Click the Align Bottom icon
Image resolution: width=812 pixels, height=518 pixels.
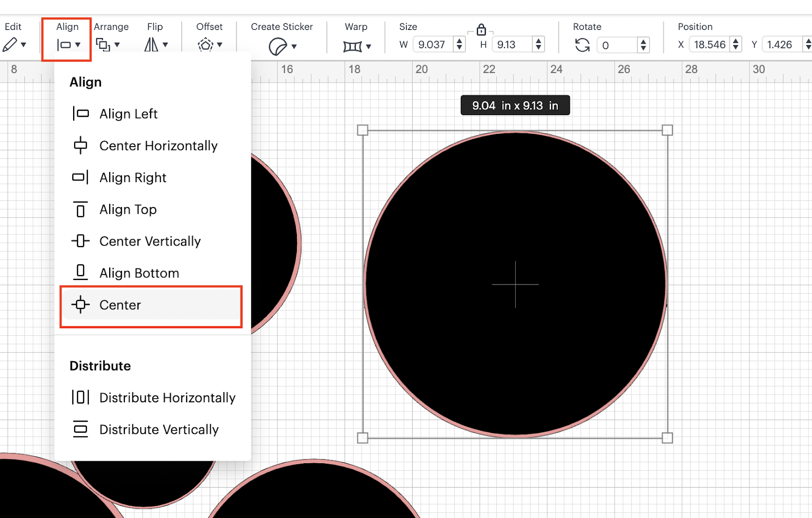80,272
